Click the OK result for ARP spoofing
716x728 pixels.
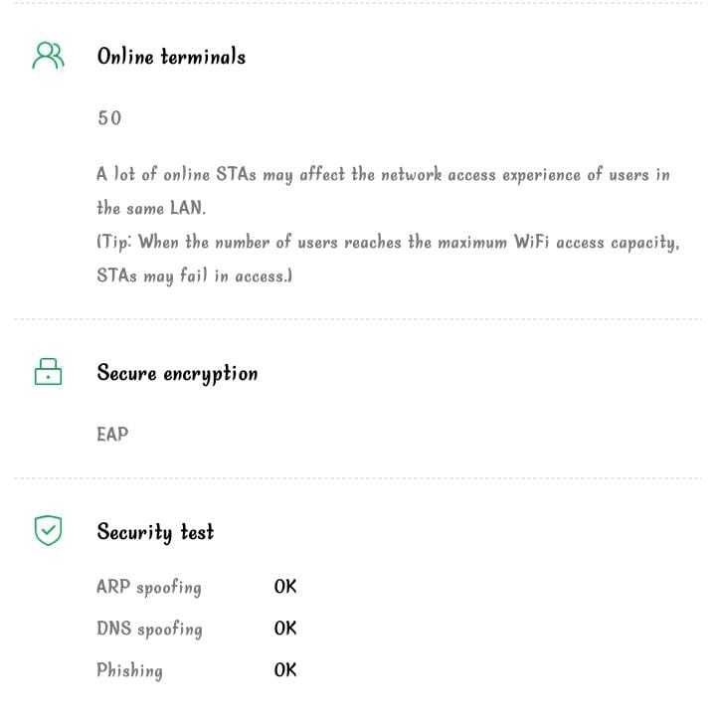coord(285,587)
